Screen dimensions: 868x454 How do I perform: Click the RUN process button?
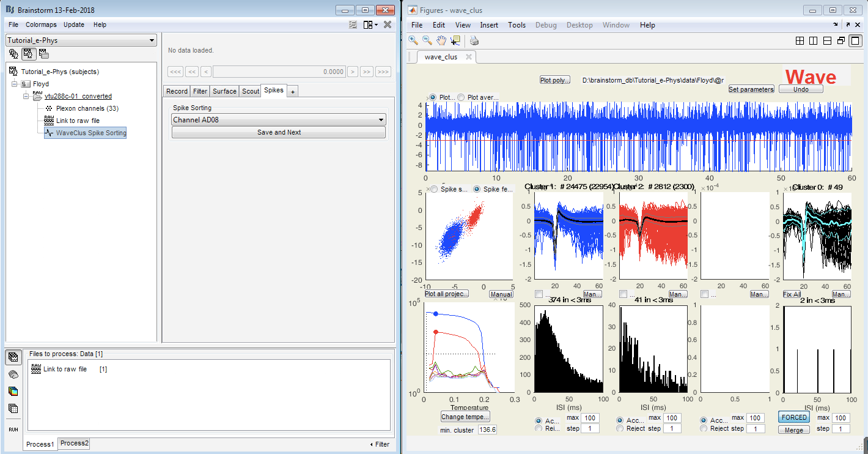point(13,430)
